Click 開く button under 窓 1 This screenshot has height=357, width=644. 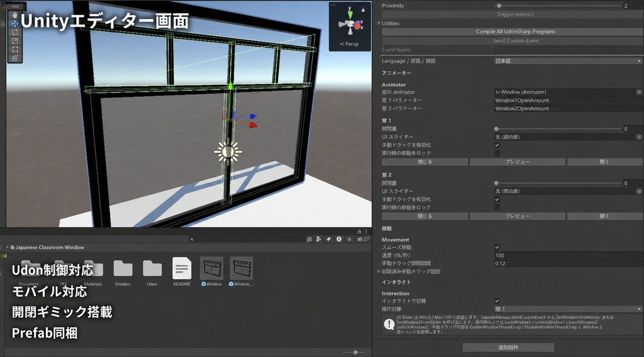[604, 162]
